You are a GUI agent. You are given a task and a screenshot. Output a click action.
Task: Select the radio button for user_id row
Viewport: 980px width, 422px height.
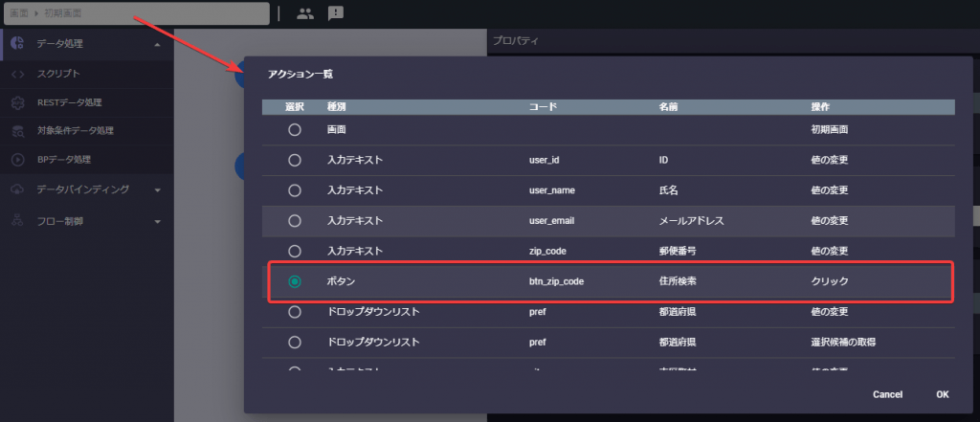pos(295,160)
